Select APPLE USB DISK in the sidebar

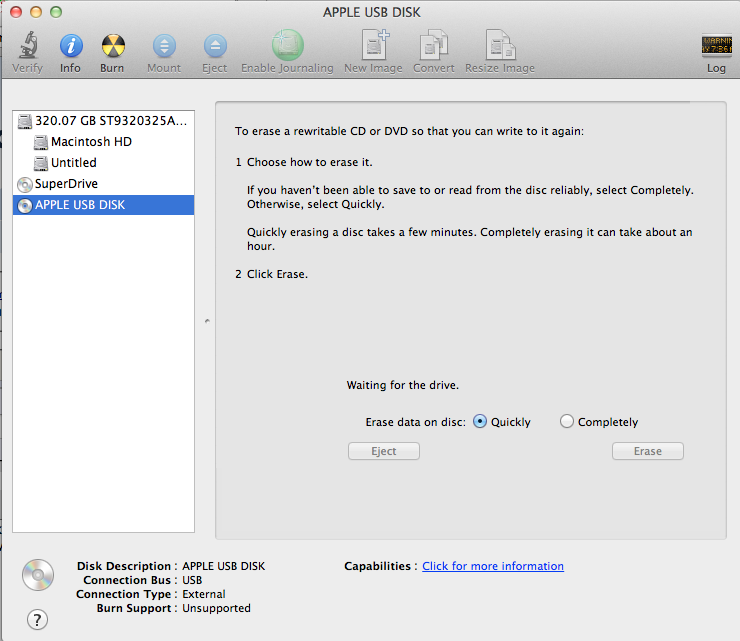(x=103, y=205)
